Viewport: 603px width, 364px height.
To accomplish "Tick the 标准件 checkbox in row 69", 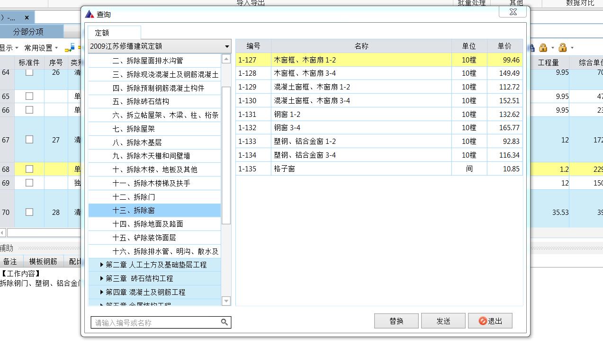I will click(x=29, y=183).
